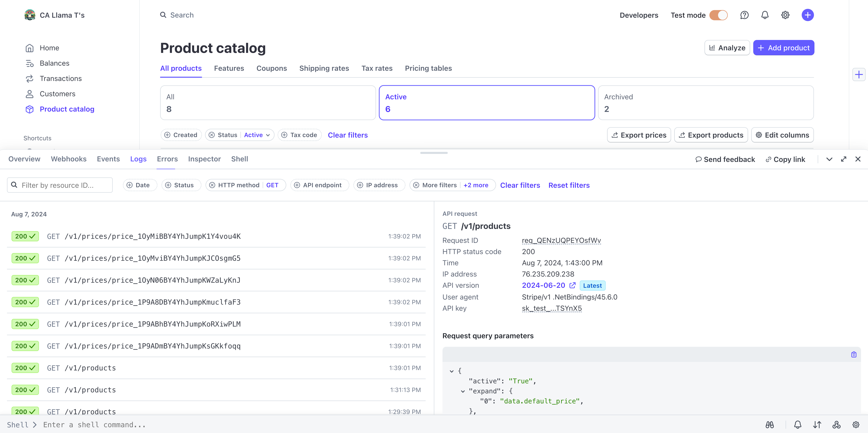The image size is (868, 433).
Task: Open the notifications bell in top bar
Action: (x=764, y=15)
